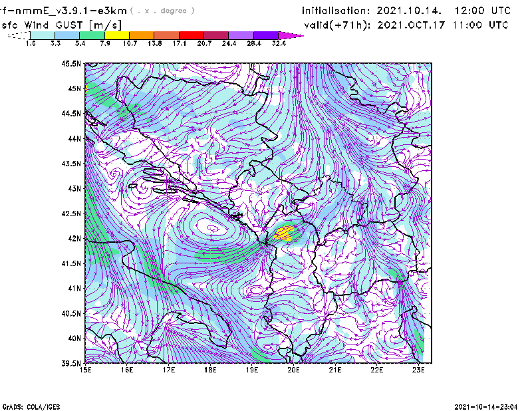
Task: Click the colorbar value '28.4'
Action: [254, 43]
